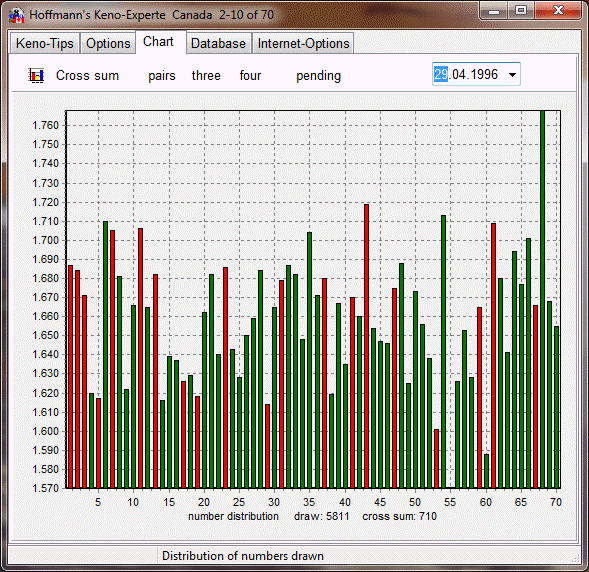Switch to the Keno-Tips tab
This screenshot has height=572, width=589.
click(x=44, y=44)
